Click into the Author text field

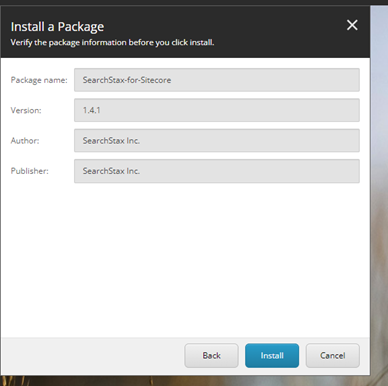pyautogui.click(x=217, y=141)
